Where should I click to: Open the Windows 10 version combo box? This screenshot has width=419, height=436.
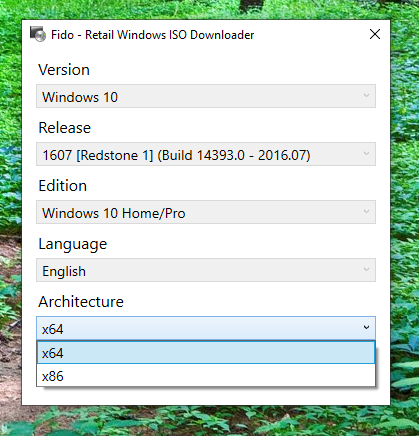[206, 96]
